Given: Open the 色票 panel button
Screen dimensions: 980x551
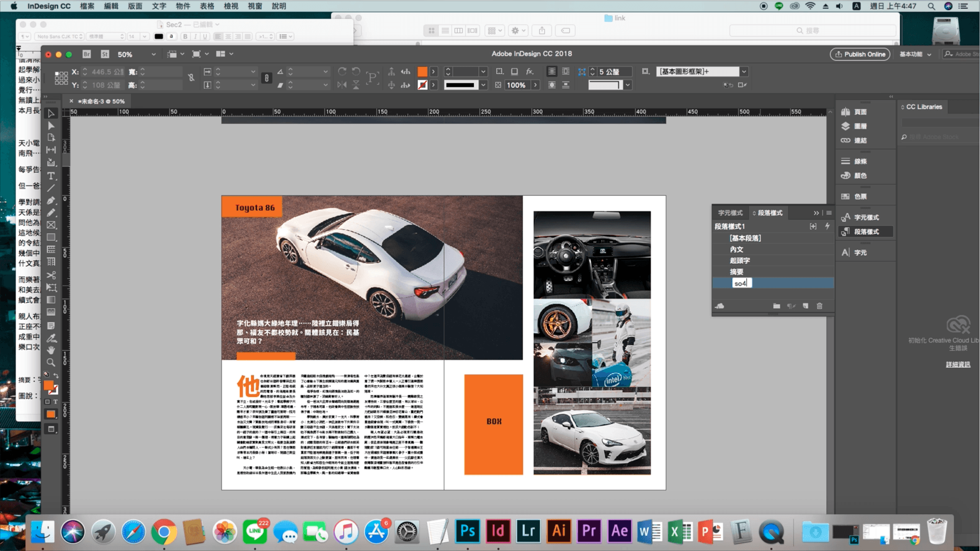Looking at the screenshot, I should pyautogui.click(x=860, y=196).
